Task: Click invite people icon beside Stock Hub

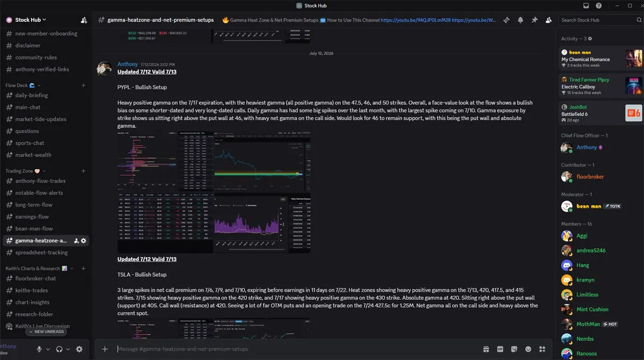Action: (x=84, y=20)
